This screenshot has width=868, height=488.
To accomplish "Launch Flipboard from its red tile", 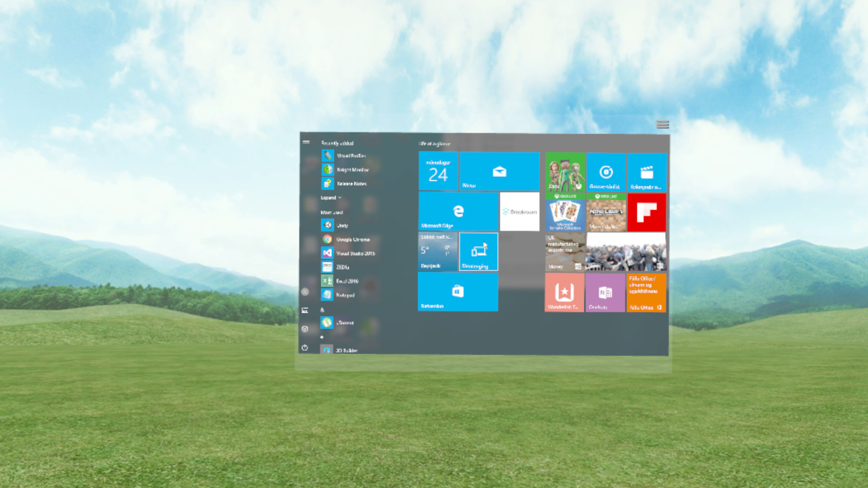I will tap(646, 213).
